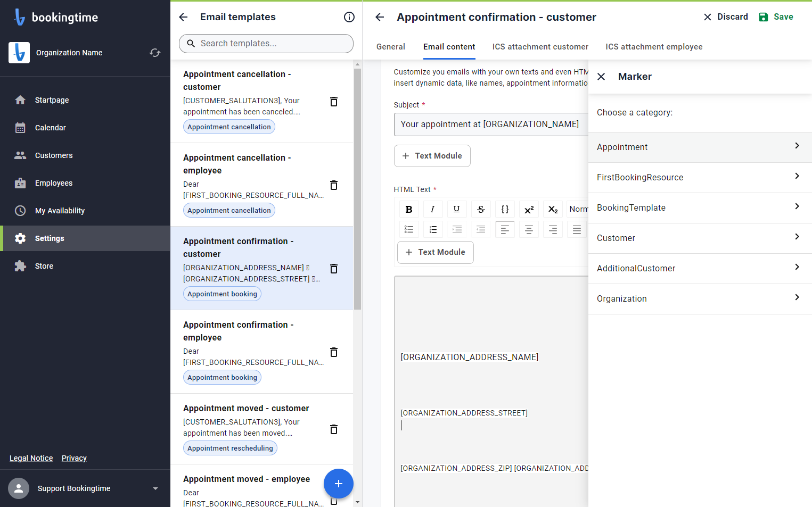The width and height of the screenshot is (812, 507).
Task: Insert numbered list in editor
Action: tap(432, 229)
